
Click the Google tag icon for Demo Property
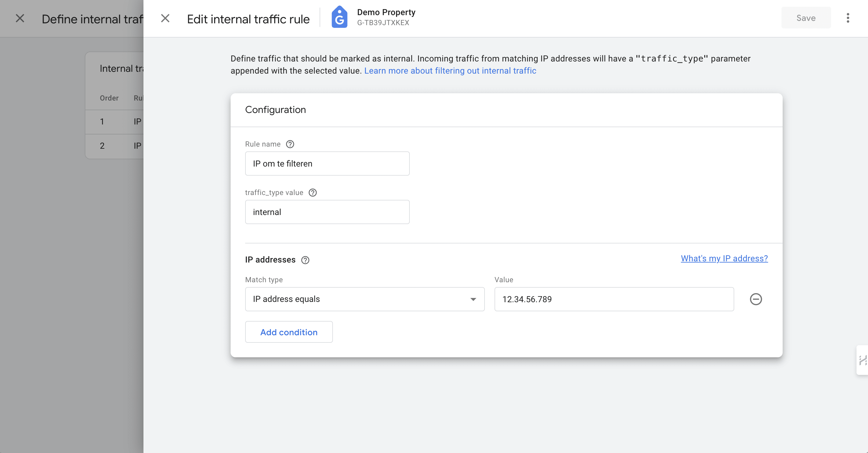339,17
